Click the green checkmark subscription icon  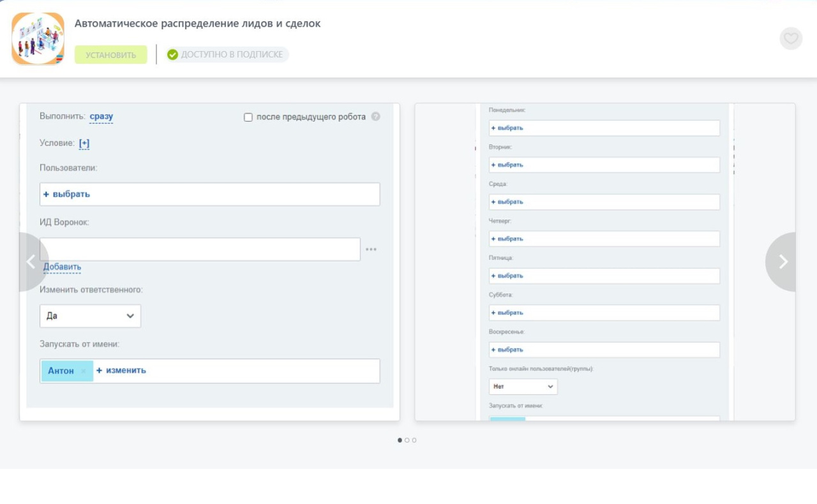point(172,55)
